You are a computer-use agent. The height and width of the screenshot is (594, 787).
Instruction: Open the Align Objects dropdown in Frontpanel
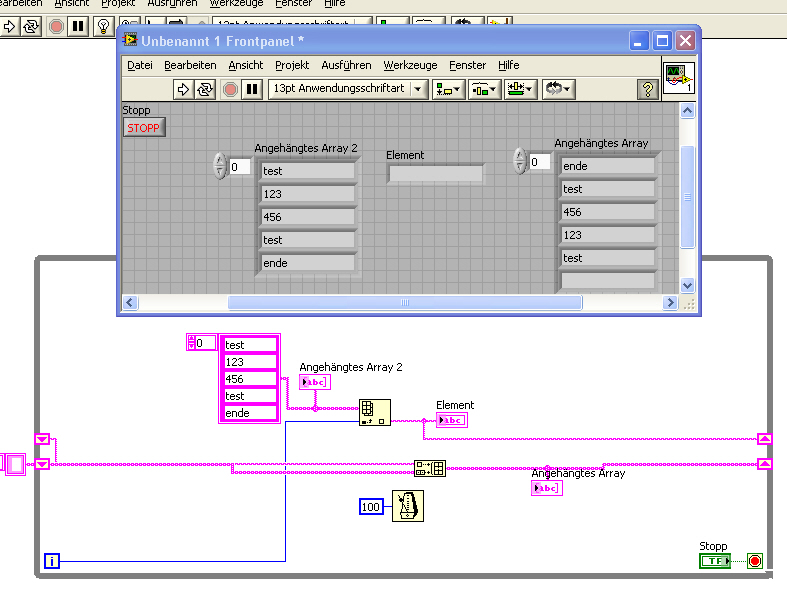[x=448, y=89]
